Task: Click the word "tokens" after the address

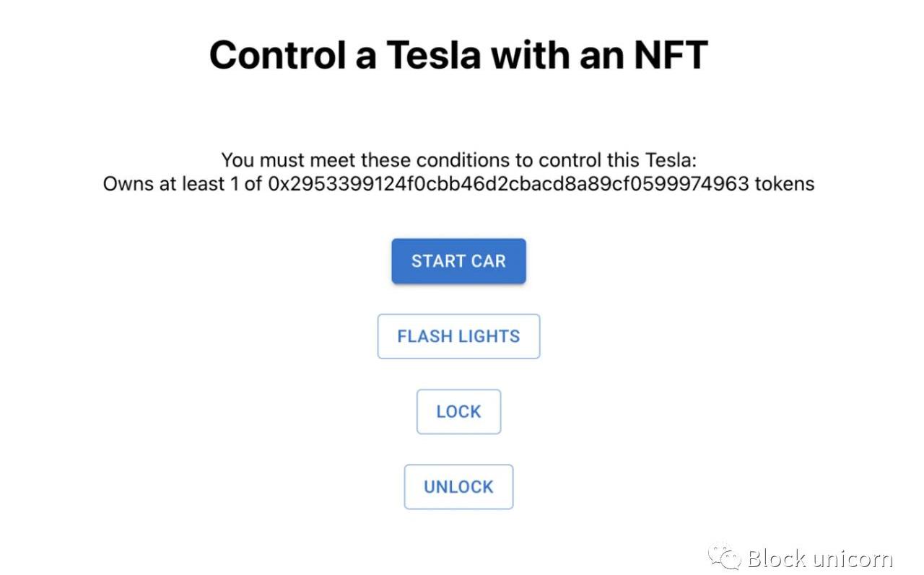Action: (785, 184)
